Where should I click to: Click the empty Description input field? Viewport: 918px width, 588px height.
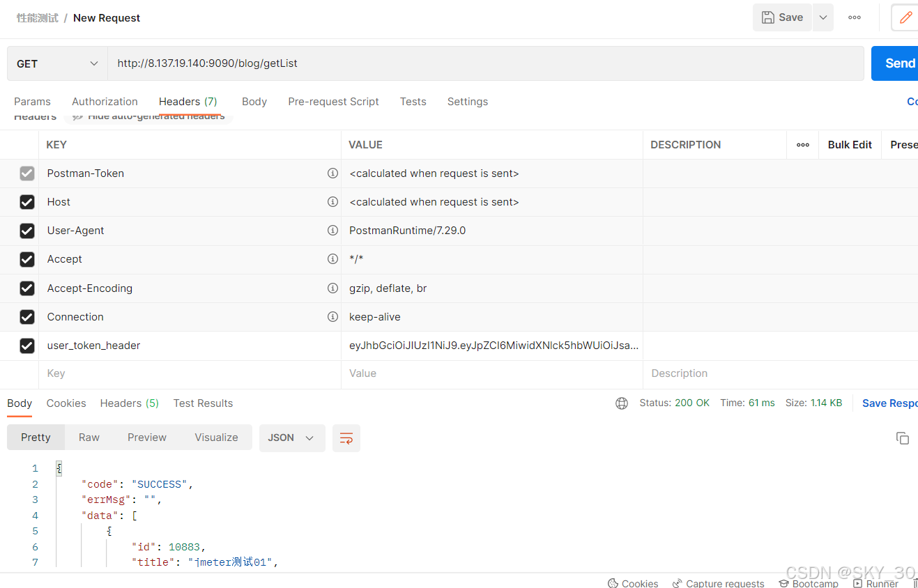(781, 373)
